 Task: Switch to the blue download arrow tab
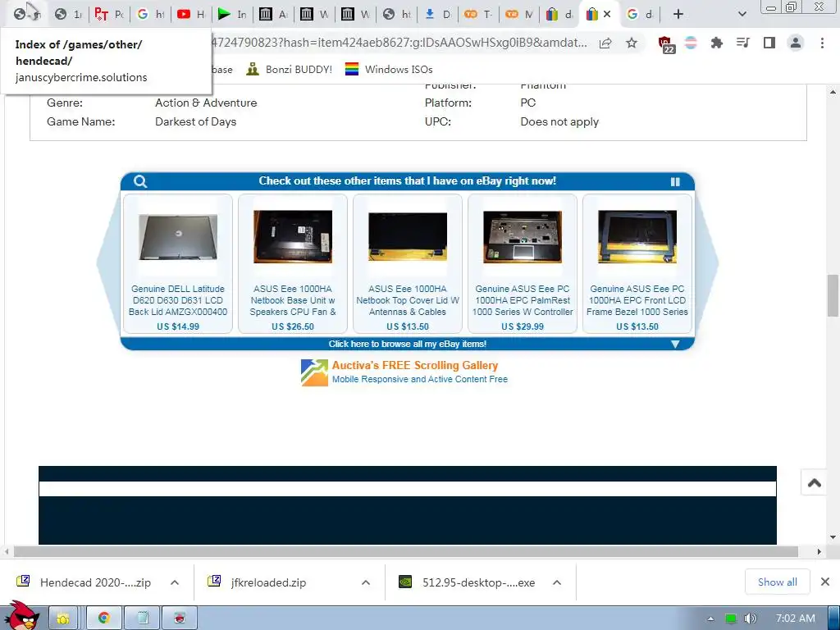436,15
